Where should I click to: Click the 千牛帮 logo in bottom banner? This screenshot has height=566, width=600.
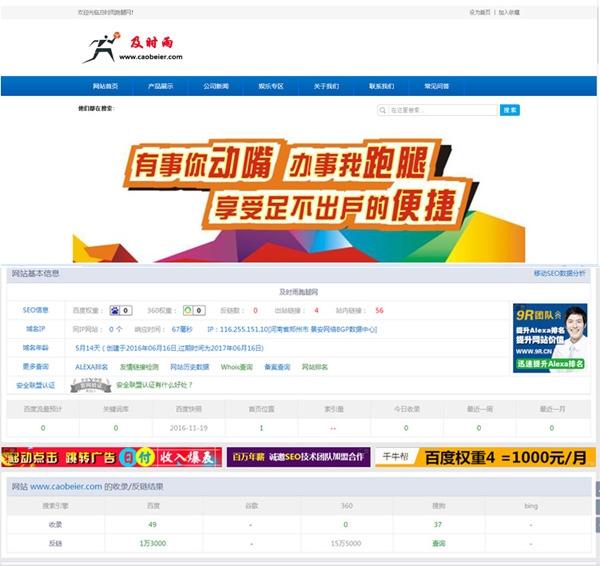[390, 457]
